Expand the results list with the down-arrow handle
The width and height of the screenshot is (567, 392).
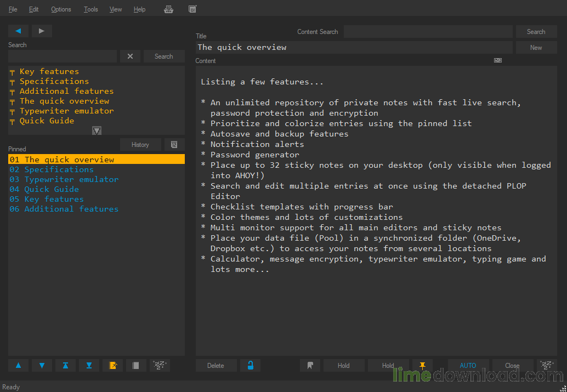click(x=97, y=130)
